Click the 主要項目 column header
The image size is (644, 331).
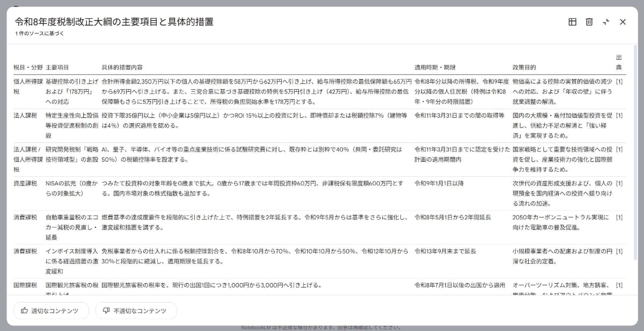tap(57, 68)
